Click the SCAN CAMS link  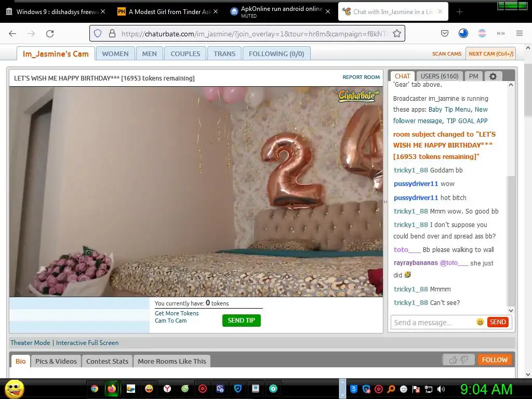[x=446, y=54]
